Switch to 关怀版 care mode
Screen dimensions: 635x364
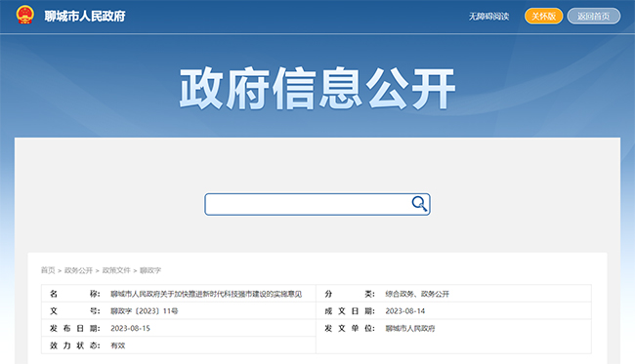click(543, 17)
